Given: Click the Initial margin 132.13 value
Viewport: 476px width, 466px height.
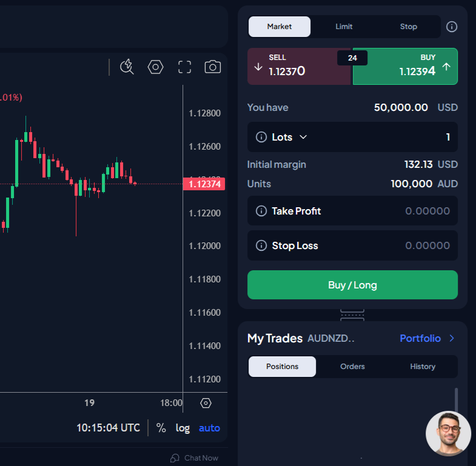Looking at the screenshot, I should pos(418,164).
